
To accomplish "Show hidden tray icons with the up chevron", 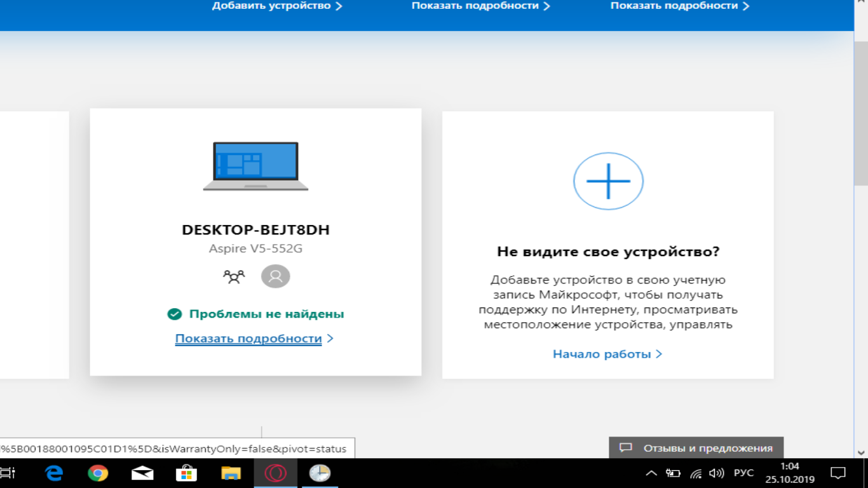I will pos(651,473).
